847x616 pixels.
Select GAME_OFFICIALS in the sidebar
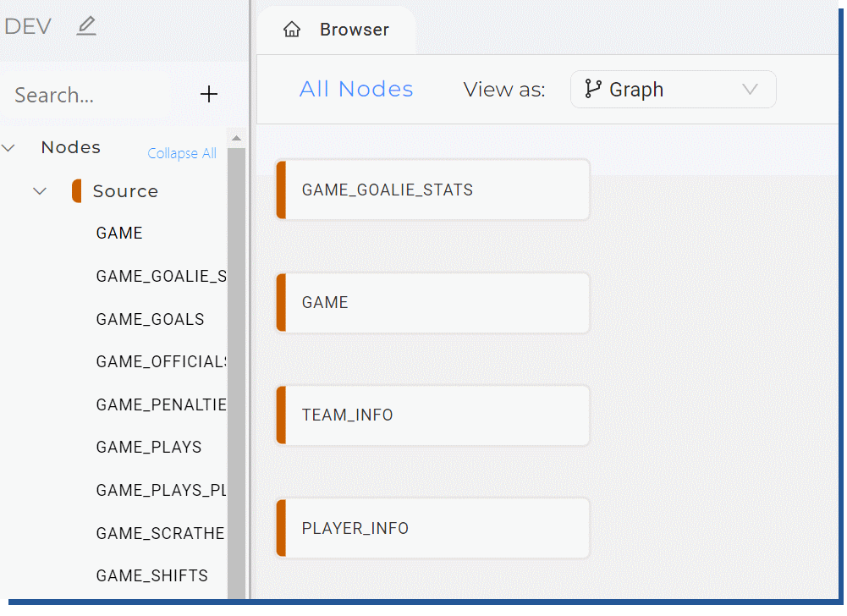point(161,361)
